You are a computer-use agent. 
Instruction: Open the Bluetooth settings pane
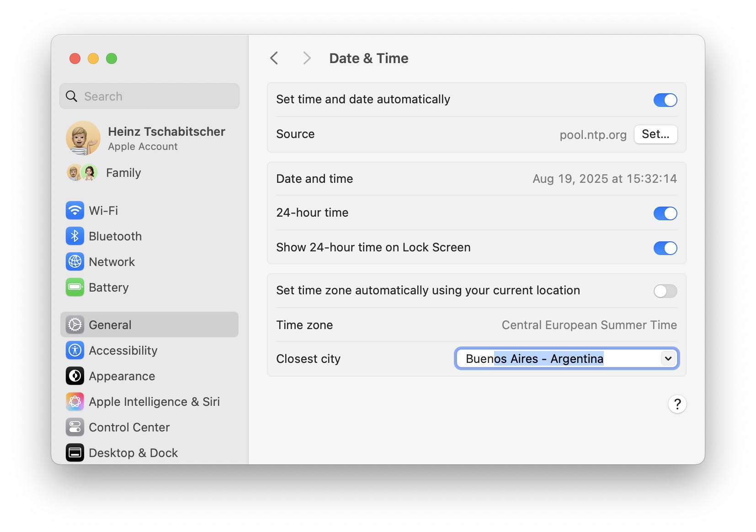click(x=149, y=236)
